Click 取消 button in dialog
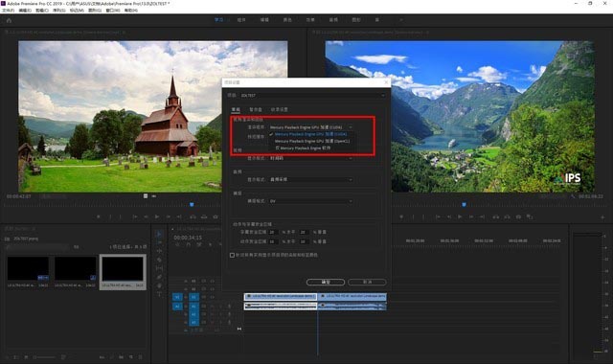The height and width of the screenshot is (364, 613). tap(367, 282)
